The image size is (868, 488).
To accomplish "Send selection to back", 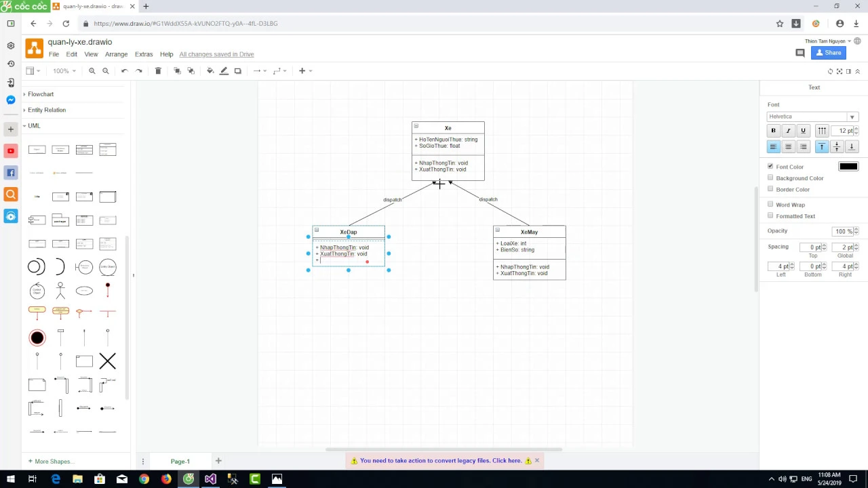I will coord(191,70).
